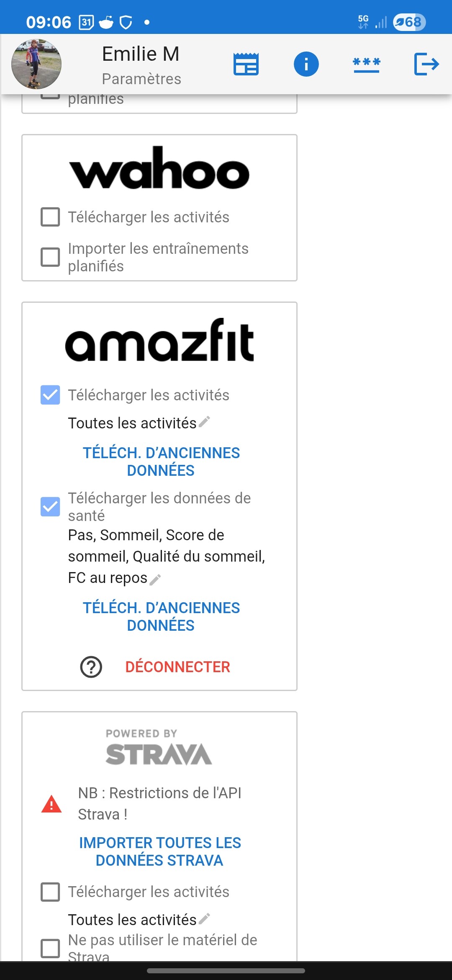
Task: Tap 'IMPORTER TOUTES LES DONNÉES STRAVA'
Action: (160, 851)
